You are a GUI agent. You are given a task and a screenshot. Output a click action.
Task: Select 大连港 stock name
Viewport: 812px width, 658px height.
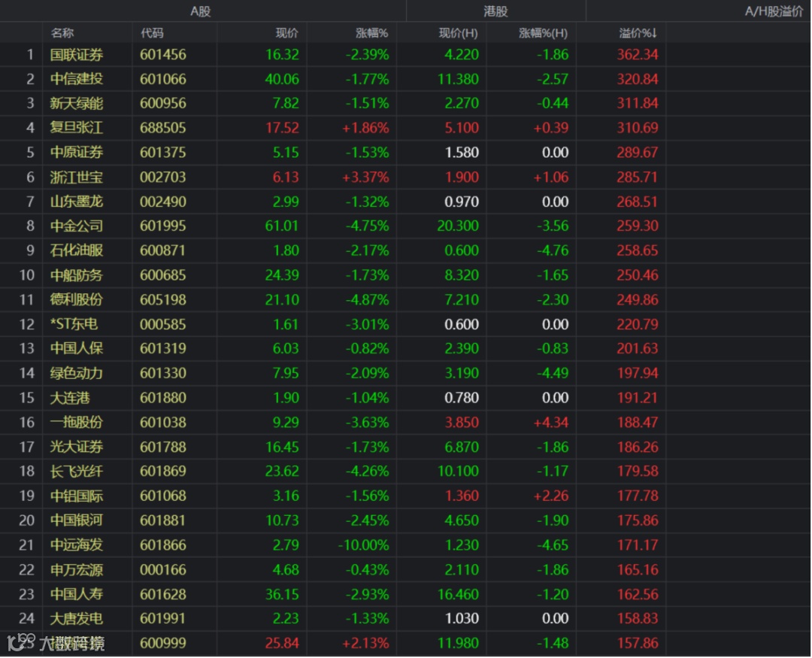click(70, 398)
